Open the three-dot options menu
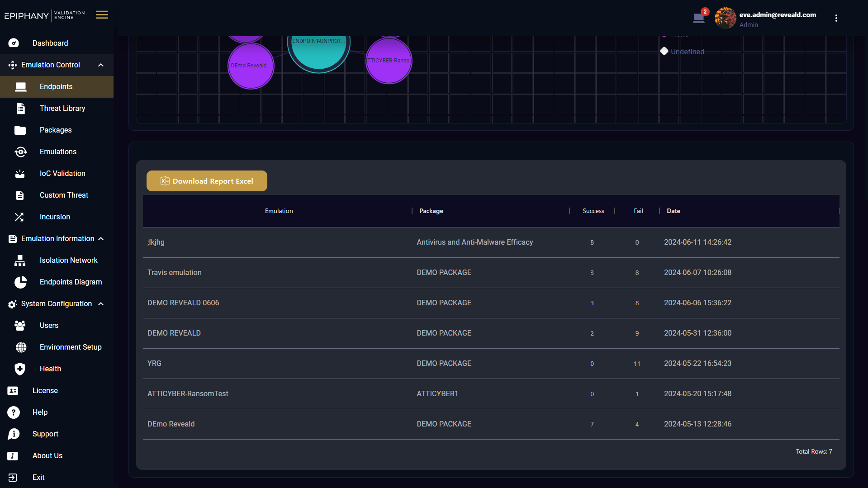The width and height of the screenshot is (868, 488). click(836, 18)
